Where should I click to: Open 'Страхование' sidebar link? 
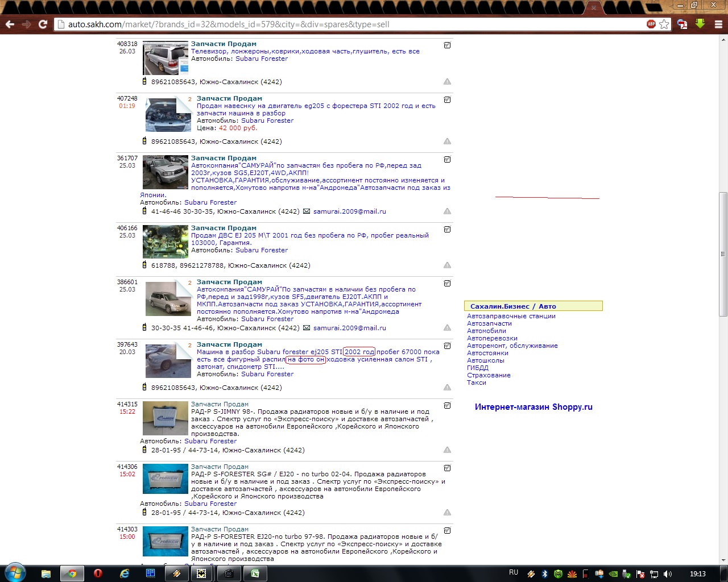(489, 375)
